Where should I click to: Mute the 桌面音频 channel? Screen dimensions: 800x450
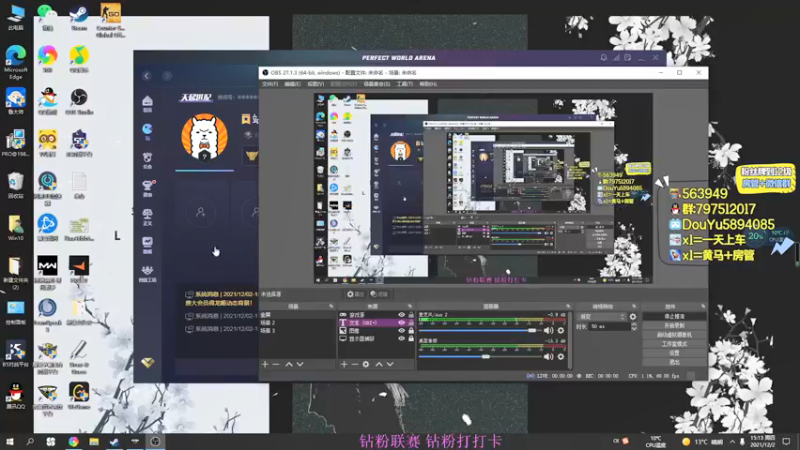tap(548, 357)
